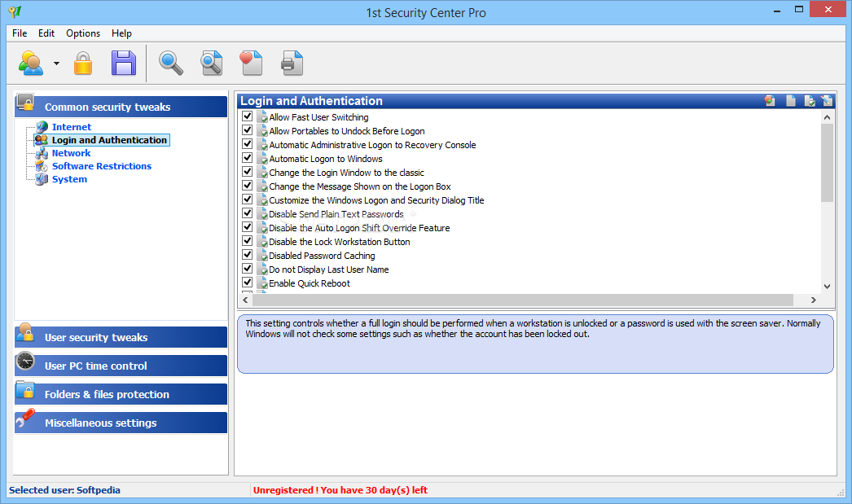Open the File menu
The height and width of the screenshot is (504, 852).
(x=20, y=33)
